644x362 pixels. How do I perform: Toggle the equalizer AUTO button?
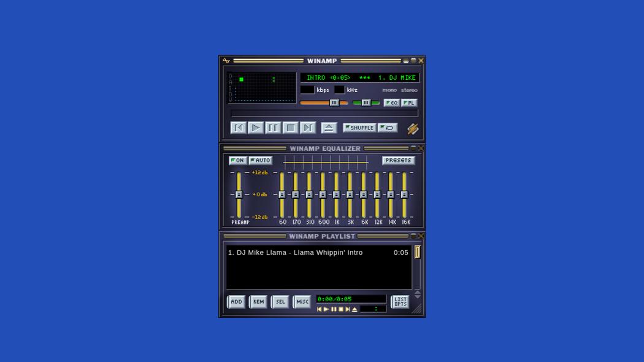(261, 160)
